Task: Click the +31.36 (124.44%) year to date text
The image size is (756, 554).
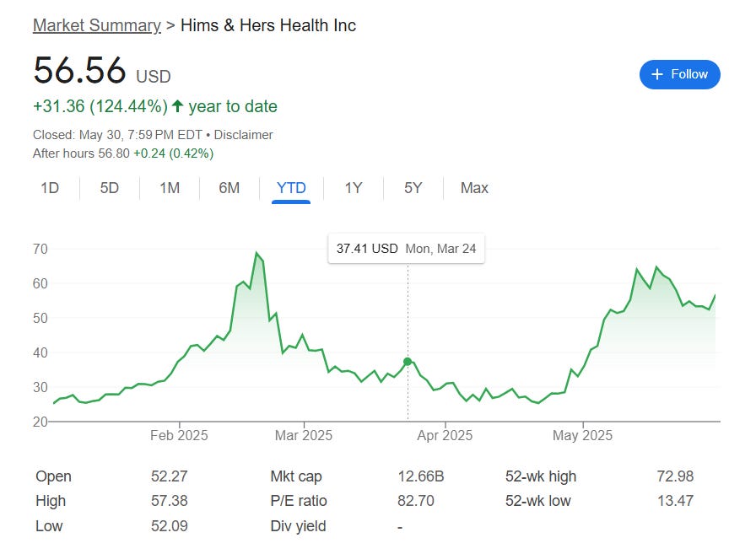Action: click(x=154, y=106)
